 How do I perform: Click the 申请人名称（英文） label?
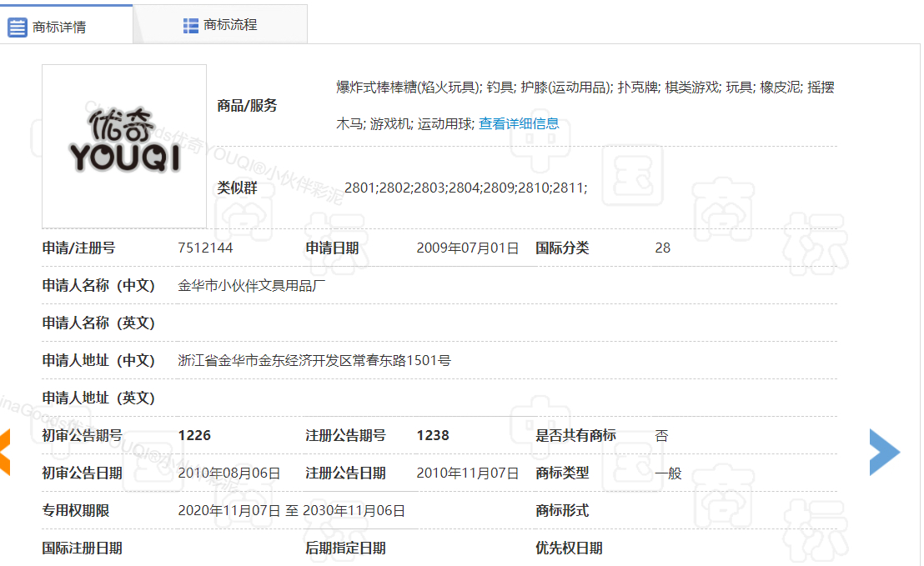(x=98, y=323)
